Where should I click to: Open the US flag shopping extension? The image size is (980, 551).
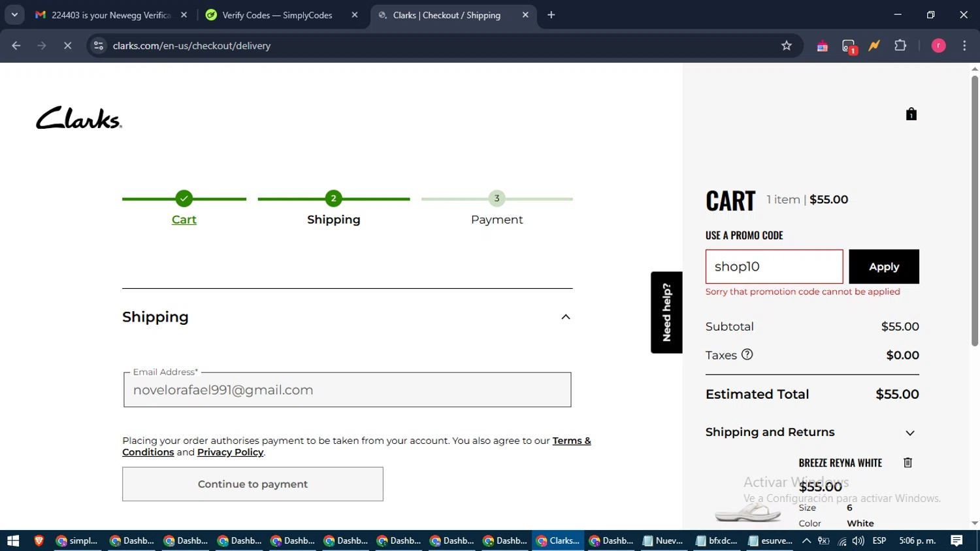click(823, 46)
